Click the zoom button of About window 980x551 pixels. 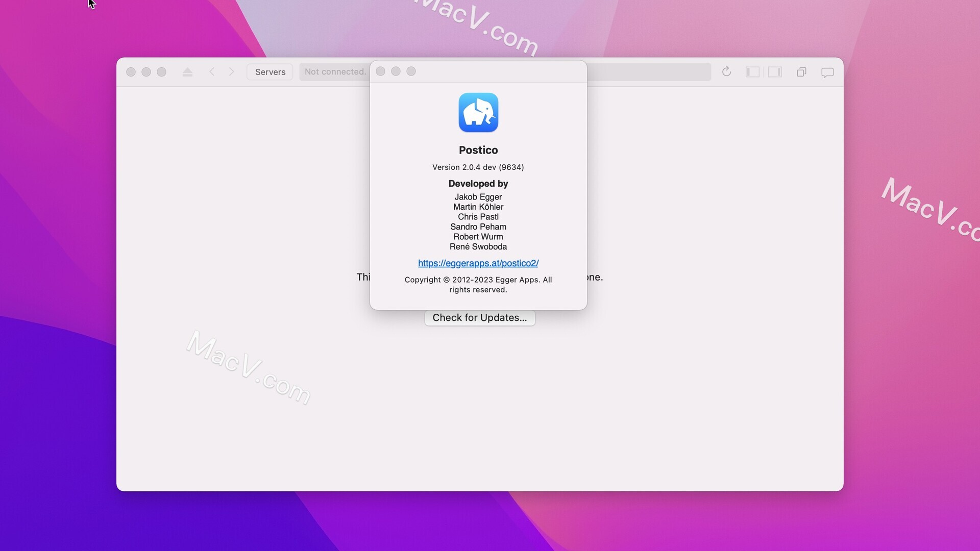[411, 71]
